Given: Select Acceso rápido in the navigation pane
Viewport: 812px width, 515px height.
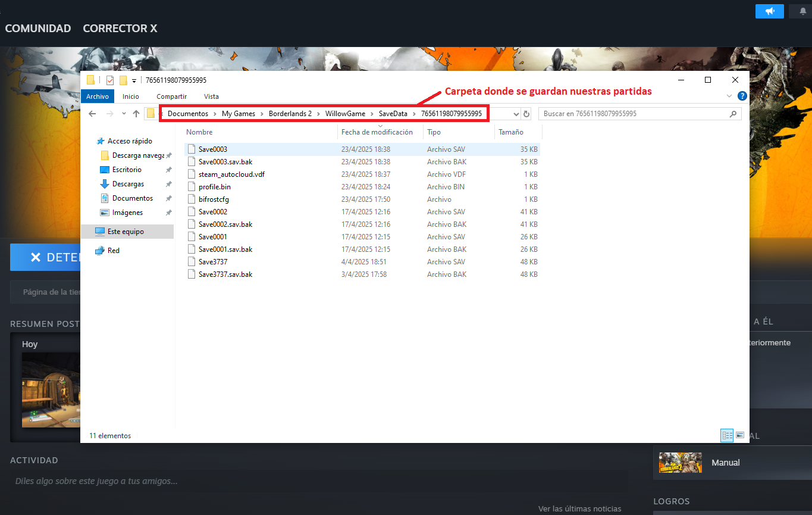Looking at the screenshot, I should 130,141.
